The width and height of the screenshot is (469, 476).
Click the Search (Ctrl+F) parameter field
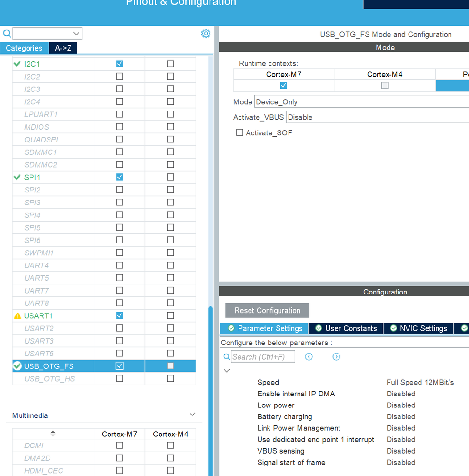click(263, 357)
